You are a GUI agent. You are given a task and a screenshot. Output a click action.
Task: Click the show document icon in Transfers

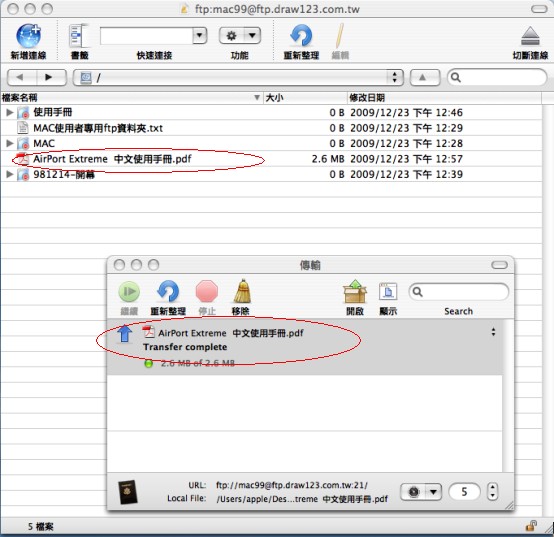point(388,292)
